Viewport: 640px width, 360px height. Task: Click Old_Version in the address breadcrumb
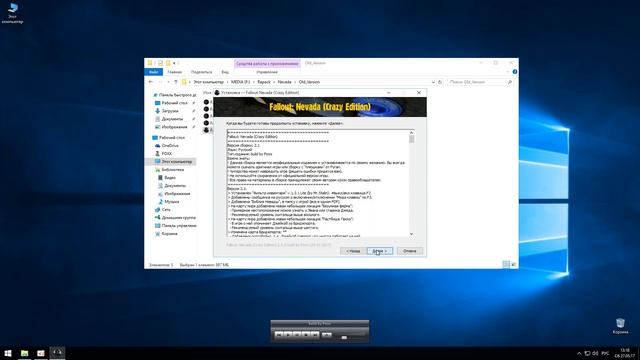point(309,82)
